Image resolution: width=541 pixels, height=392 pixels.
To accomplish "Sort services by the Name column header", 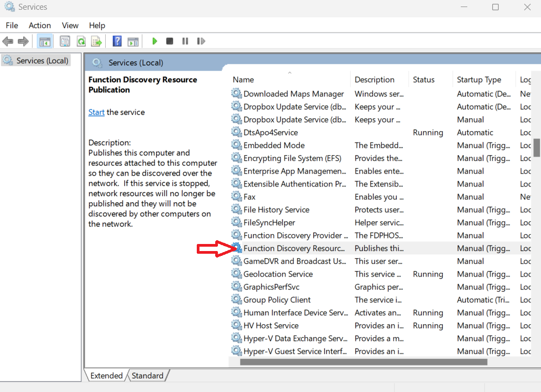I will (x=243, y=80).
